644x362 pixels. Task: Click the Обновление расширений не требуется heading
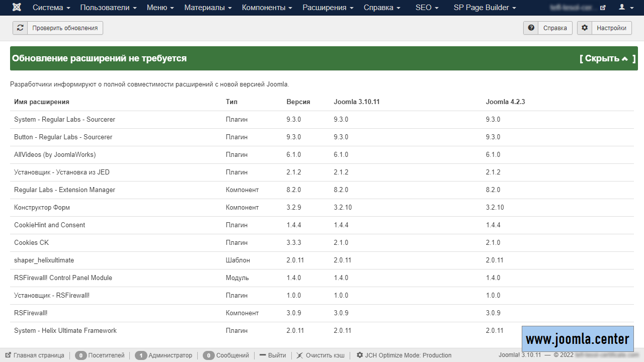click(x=99, y=58)
